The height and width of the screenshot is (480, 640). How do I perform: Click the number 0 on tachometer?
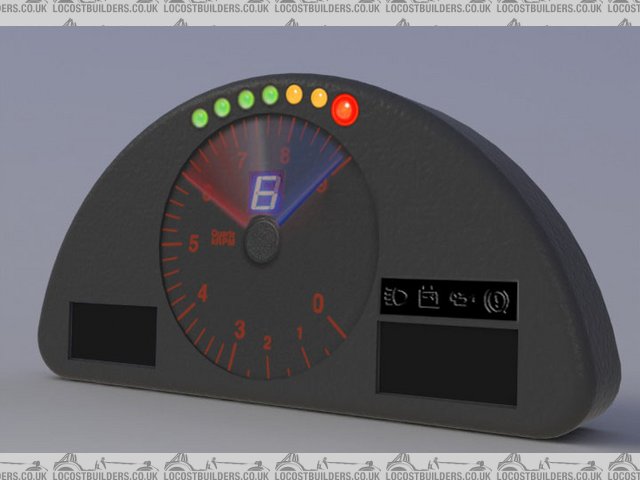[318, 302]
